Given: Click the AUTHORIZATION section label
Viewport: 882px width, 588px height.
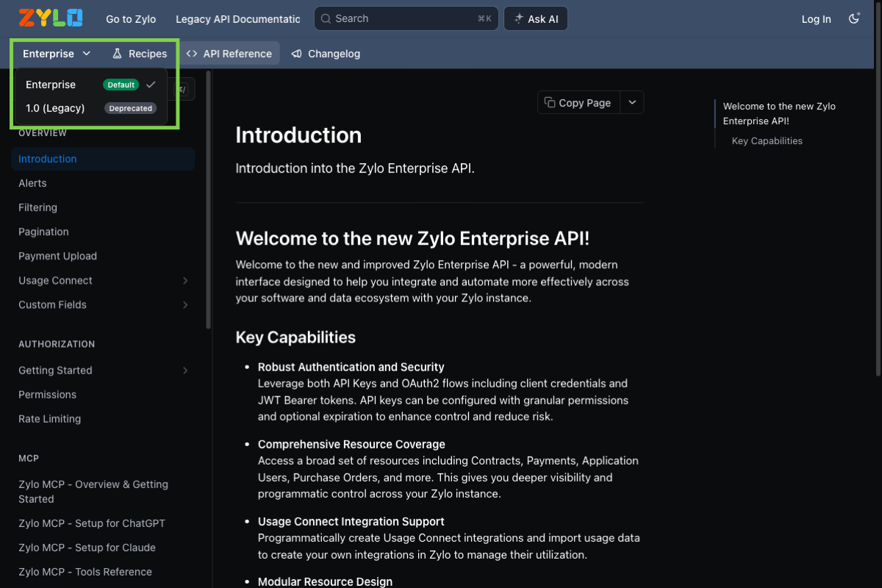Looking at the screenshot, I should (57, 344).
